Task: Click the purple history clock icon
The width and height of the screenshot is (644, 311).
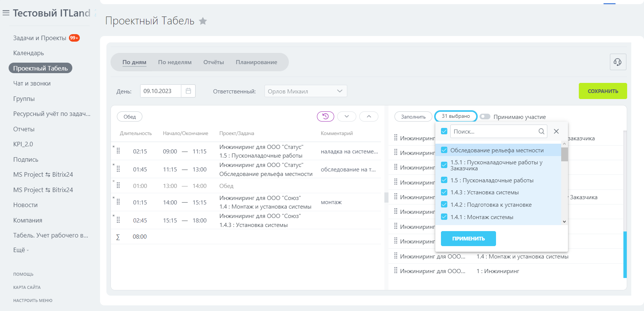Action: point(325,117)
